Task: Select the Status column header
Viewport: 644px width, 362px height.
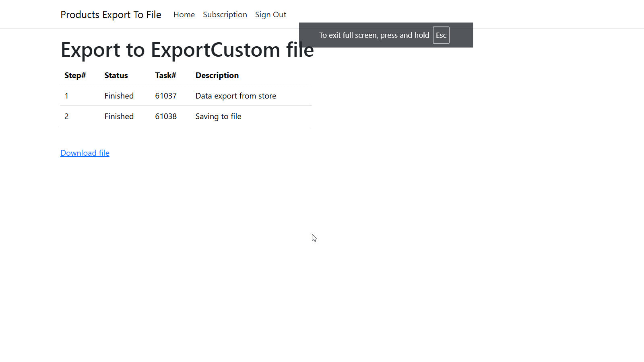Action: point(116,75)
